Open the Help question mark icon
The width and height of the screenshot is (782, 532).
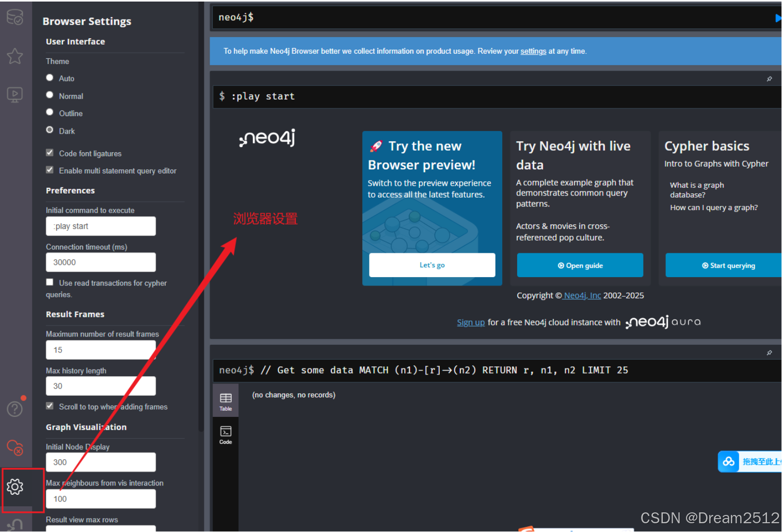coord(14,409)
